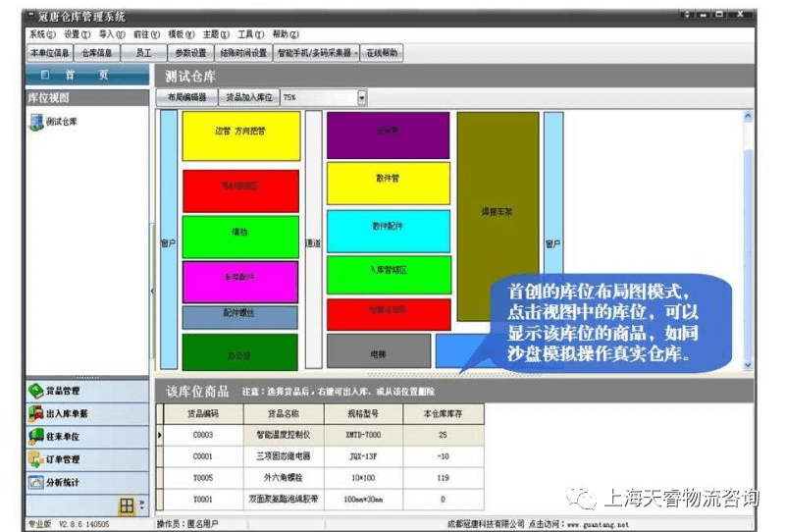Click the 在线帮助 toolbar button
The height and width of the screenshot is (532, 785).
coord(385,53)
